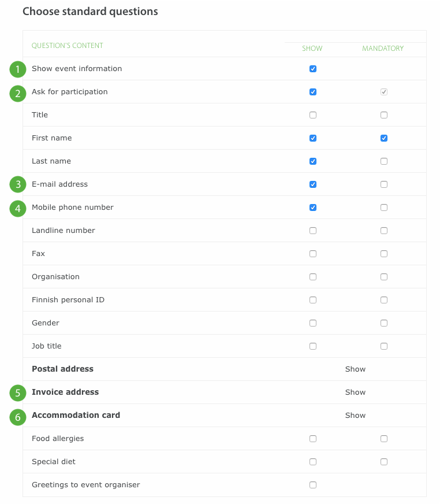
Task: Enable Show for Landline number
Action: [312, 230]
